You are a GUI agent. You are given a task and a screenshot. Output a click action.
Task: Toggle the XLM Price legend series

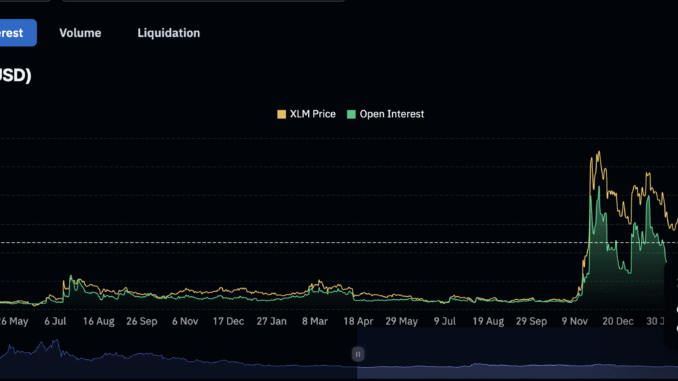tap(306, 114)
